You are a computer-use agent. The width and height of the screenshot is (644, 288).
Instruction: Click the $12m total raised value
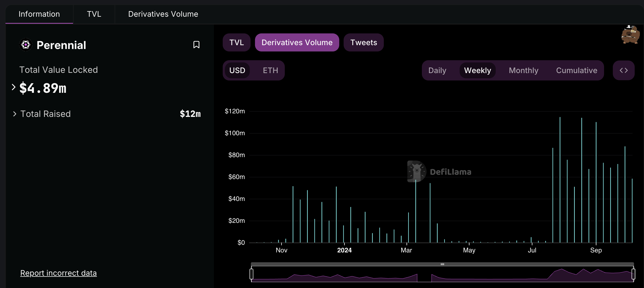click(190, 114)
